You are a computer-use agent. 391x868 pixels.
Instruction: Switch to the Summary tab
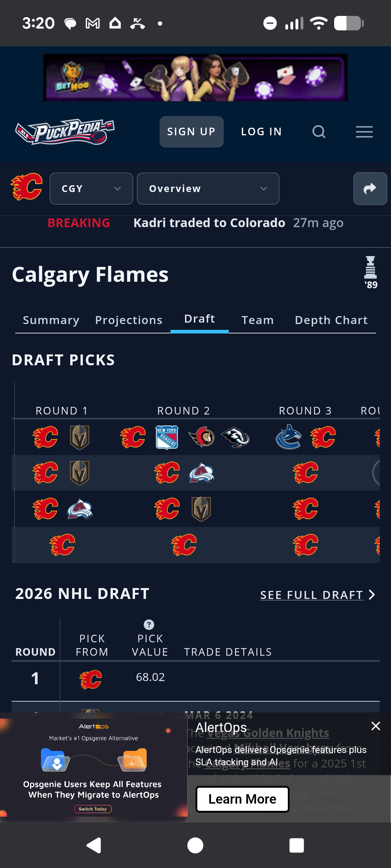(51, 320)
